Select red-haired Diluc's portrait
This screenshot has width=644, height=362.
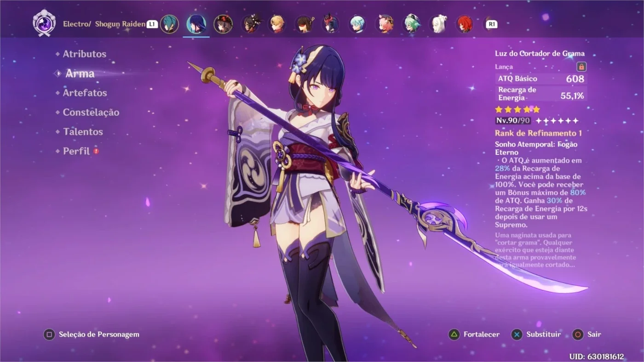(465, 24)
